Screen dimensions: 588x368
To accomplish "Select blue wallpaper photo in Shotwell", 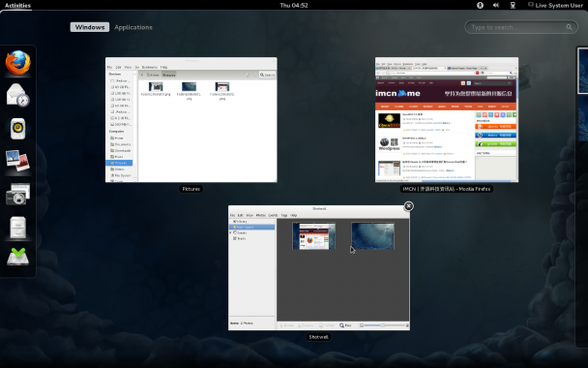I will point(372,236).
